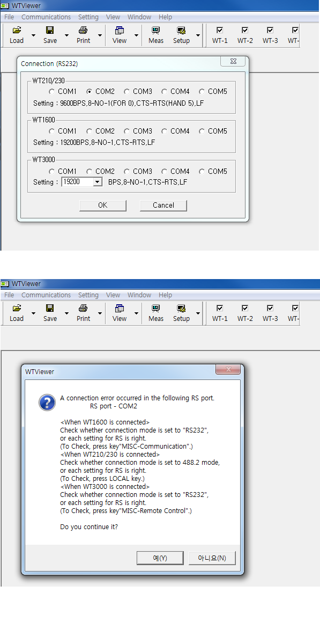
Task: Click the Meas icon in top toolbar
Action: tap(156, 35)
